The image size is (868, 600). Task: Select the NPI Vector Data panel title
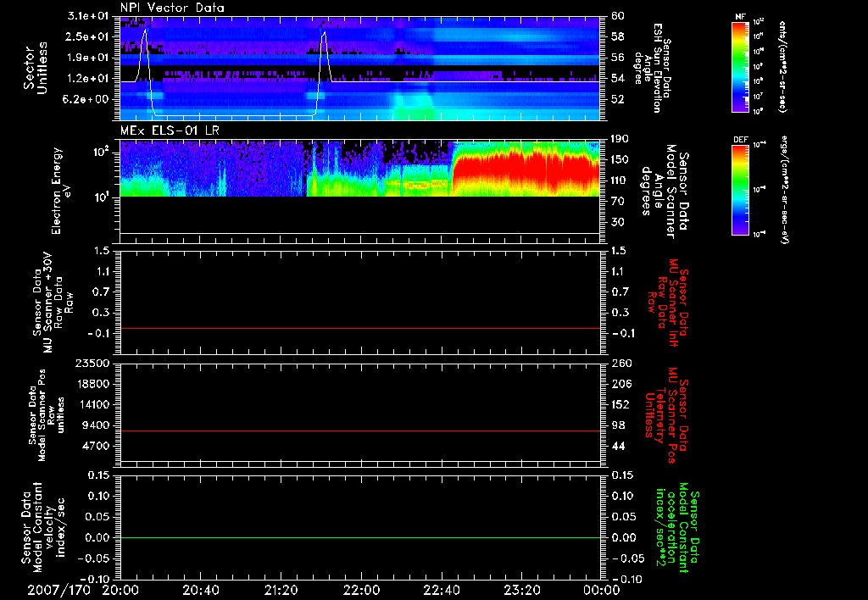pos(171,8)
